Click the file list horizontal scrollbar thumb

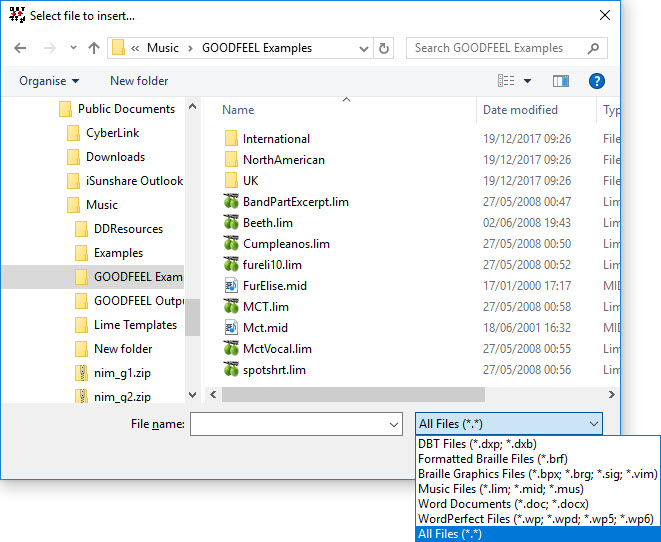coord(353,394)
